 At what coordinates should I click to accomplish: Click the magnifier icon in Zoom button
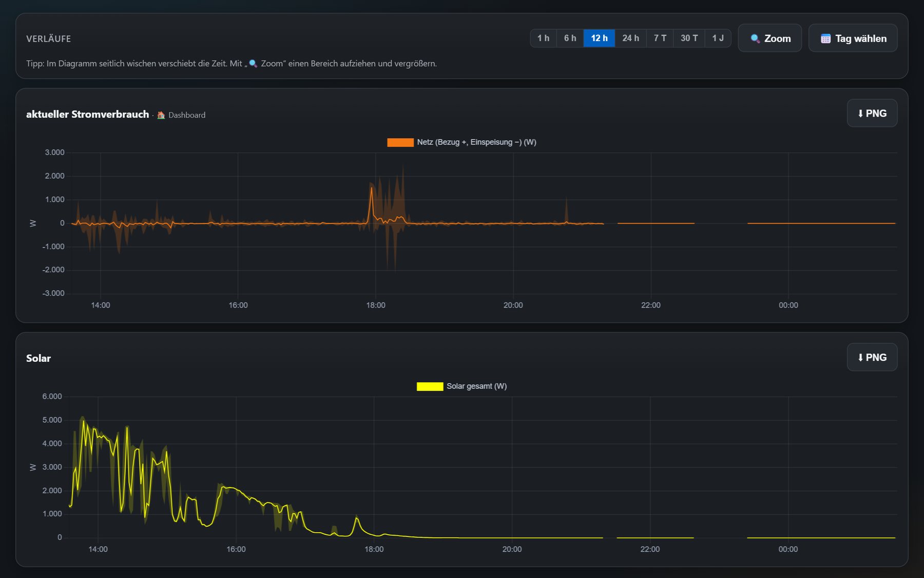coord(755,39)
